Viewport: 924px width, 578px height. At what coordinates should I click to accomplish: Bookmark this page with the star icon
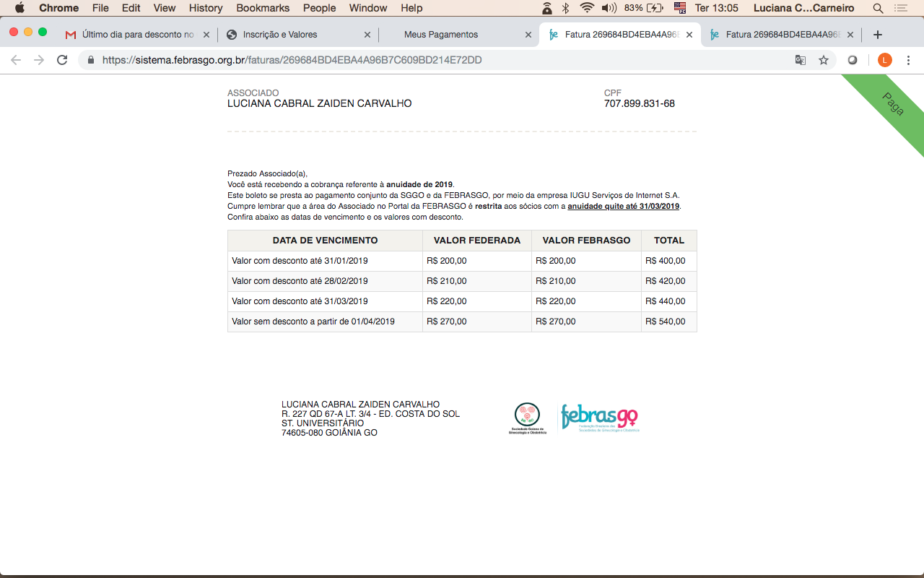click(824, 60)
